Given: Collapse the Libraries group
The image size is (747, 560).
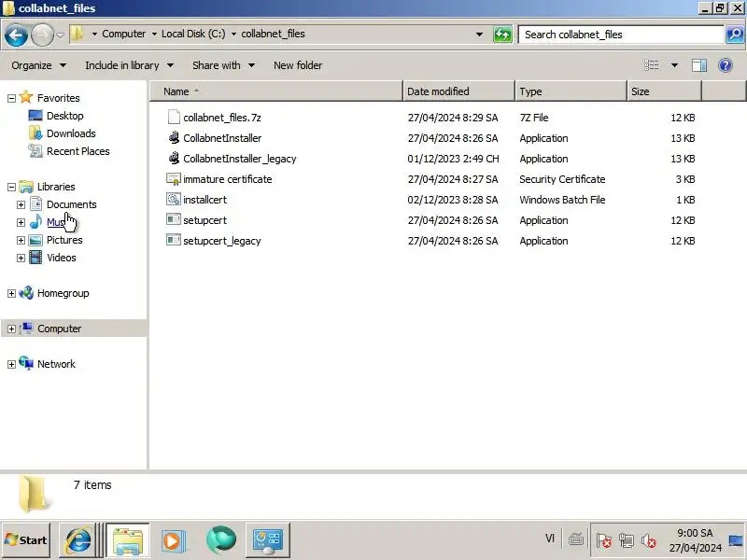Looking at the screenshot, I should [11, 188].
